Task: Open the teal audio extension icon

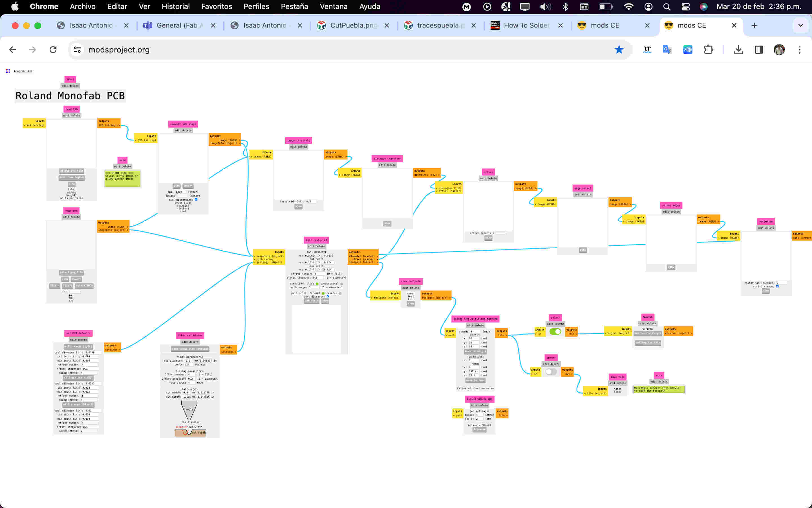Action: (x=687, y=50)
